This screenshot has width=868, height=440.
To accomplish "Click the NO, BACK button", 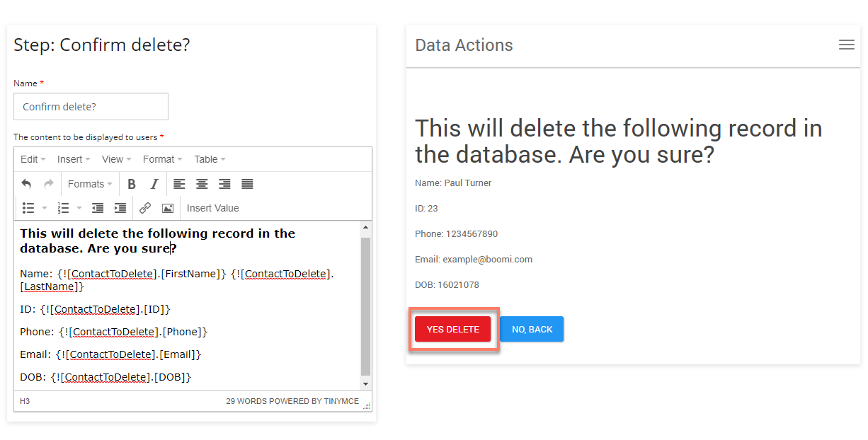I will (x=532, y=329).
